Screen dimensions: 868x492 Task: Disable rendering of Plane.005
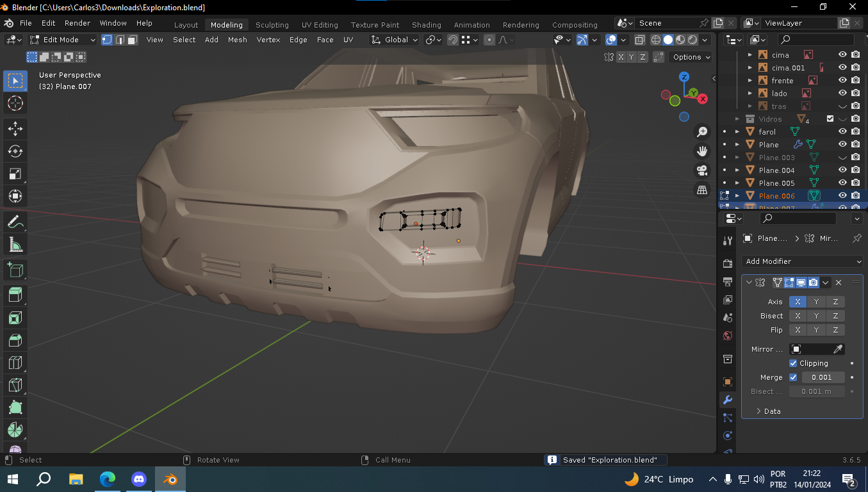[855, 183]
